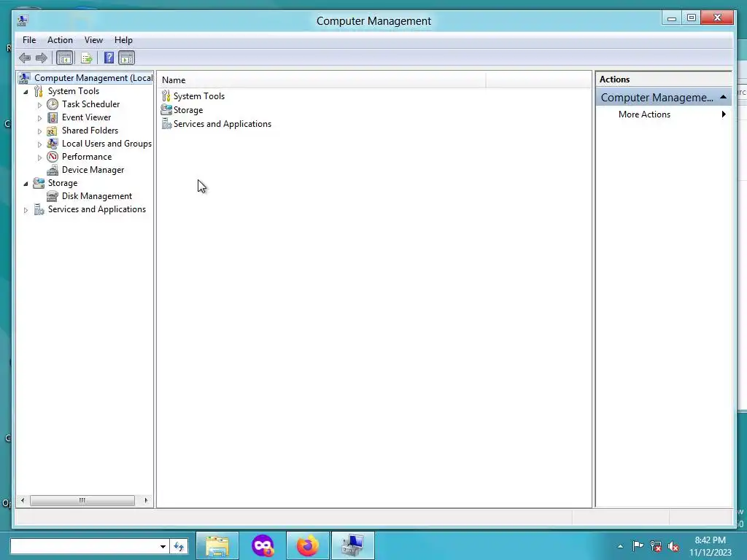Screen dimensions: 747x560
Task: Click Storage icon in the tree pane
Action: click(x=39, y=183)
